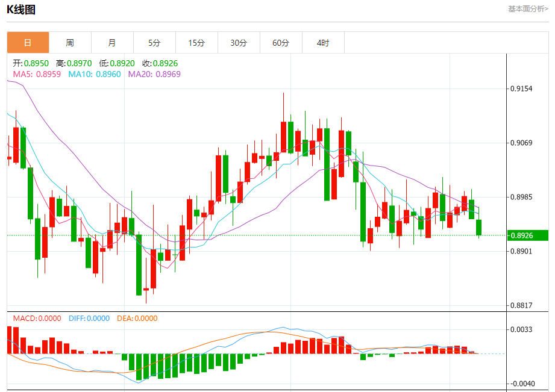The height and width of the screenshot is (392, 555).
Task: Open the 60分 interval tab
Action: tap(281, 43)
